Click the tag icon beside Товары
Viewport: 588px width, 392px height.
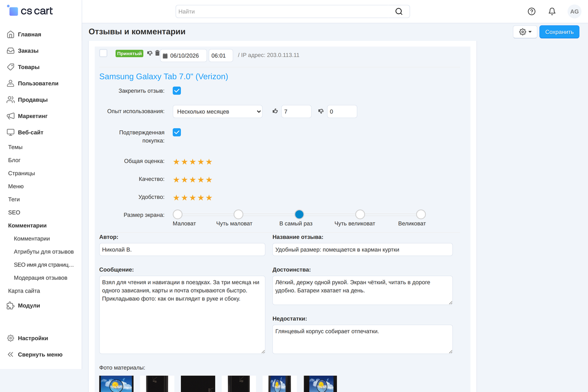click(x=11, y=67)
